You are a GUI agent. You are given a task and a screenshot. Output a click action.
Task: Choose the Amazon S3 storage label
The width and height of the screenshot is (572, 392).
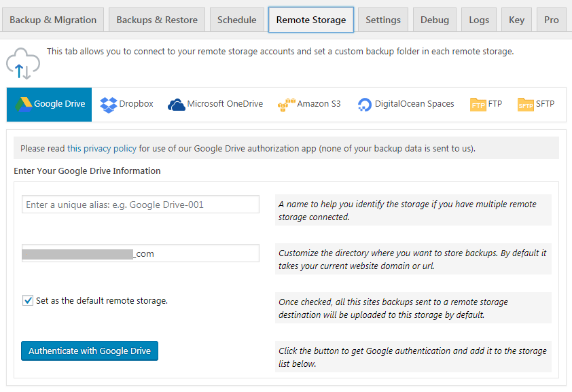pyautogui.click(x=319, y=104)
